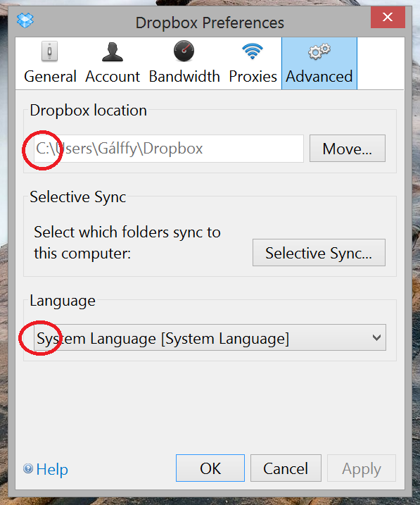The height and width of the screenshot is (505, 420).
Task: Open the System Language dropdown list
Action: click(x=210, y=337)
